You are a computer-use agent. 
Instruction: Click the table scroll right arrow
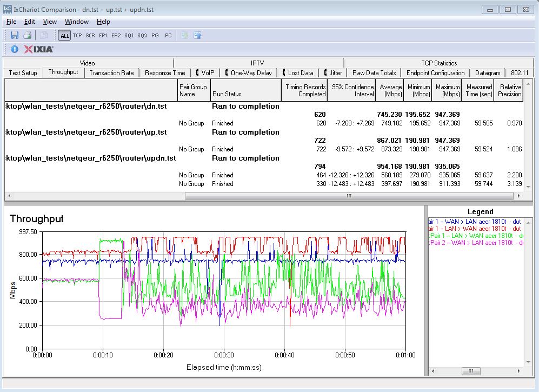(518, 196)
